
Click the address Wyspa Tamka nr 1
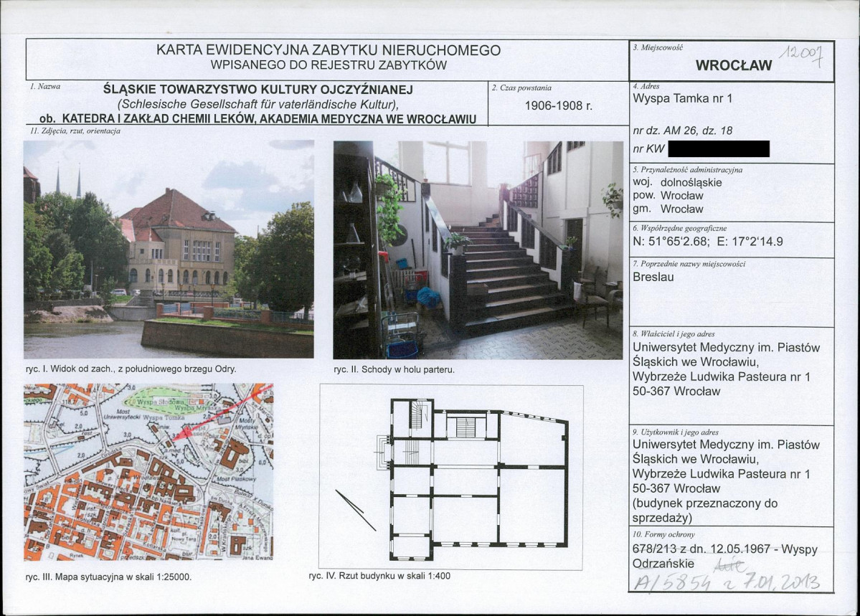click(x=682, y=99)
